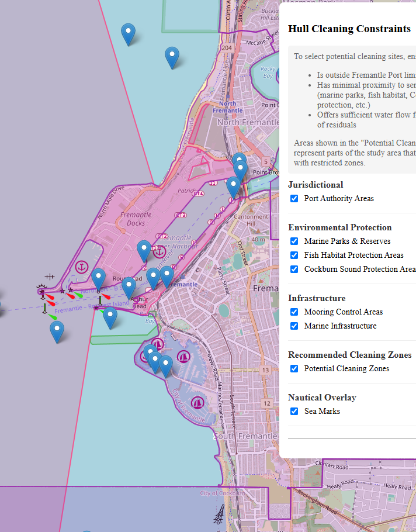Select the blue pin beside the CT2 label

(144, 251)
